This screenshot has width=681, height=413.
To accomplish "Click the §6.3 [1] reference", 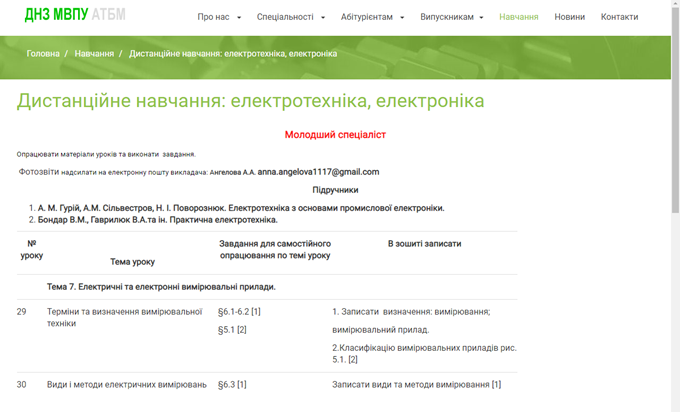I will (232, 385).
